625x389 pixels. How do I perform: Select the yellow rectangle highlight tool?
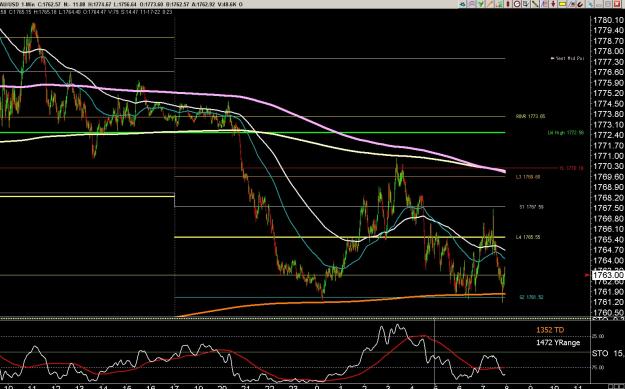(562, 4)
